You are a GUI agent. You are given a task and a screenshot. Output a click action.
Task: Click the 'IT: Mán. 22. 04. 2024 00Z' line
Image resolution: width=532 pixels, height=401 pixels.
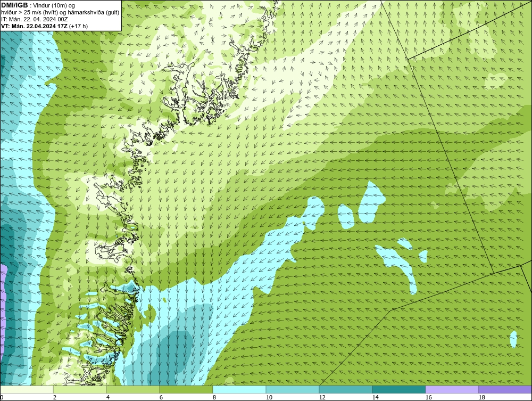tap(34, 19)
